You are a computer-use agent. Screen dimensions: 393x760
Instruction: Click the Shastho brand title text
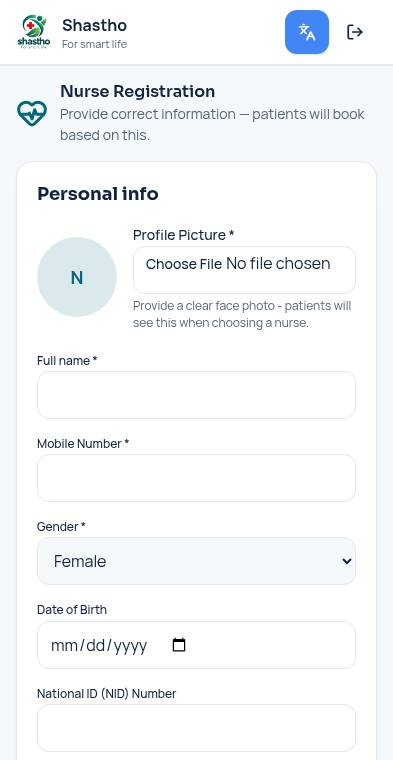pyautogui.click(x=94, y=25)
